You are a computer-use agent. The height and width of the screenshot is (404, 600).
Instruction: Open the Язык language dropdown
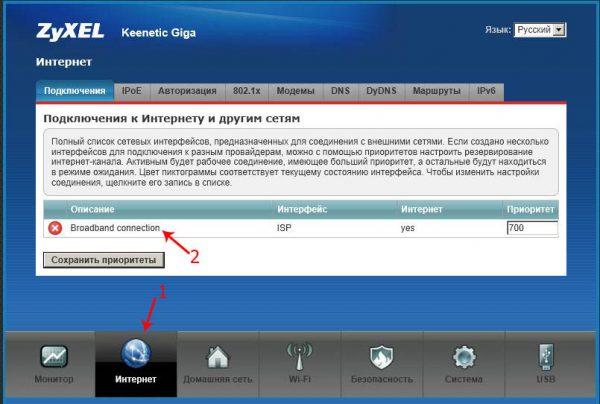540,30
